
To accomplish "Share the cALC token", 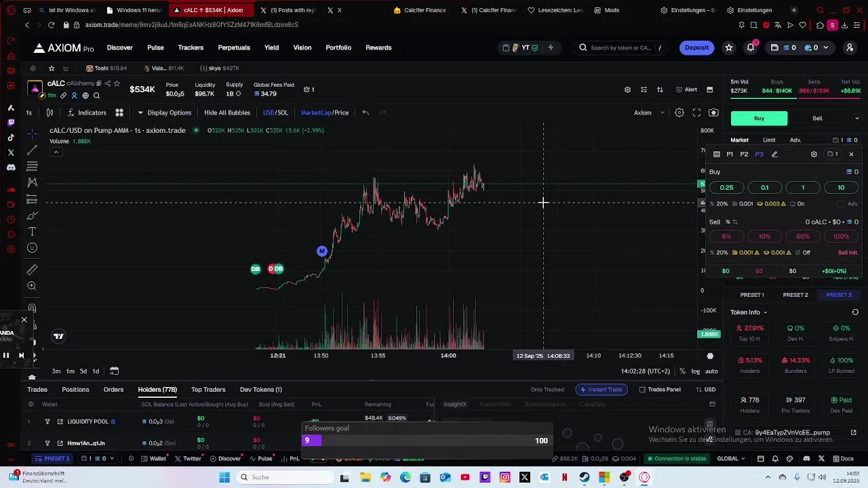I will [x=108, y=83].
